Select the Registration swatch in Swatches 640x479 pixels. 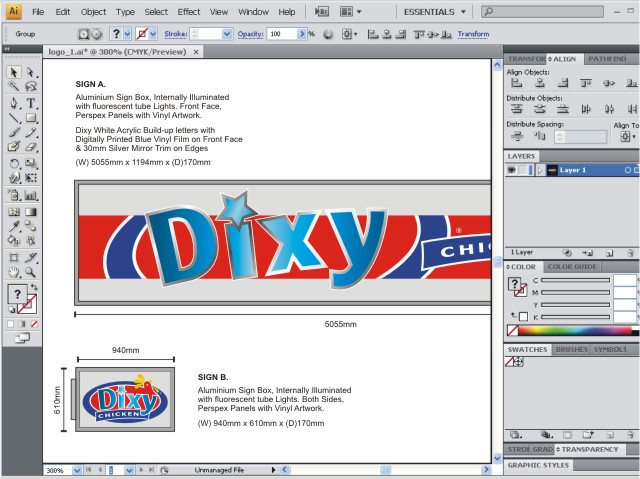tap(518, 361)
